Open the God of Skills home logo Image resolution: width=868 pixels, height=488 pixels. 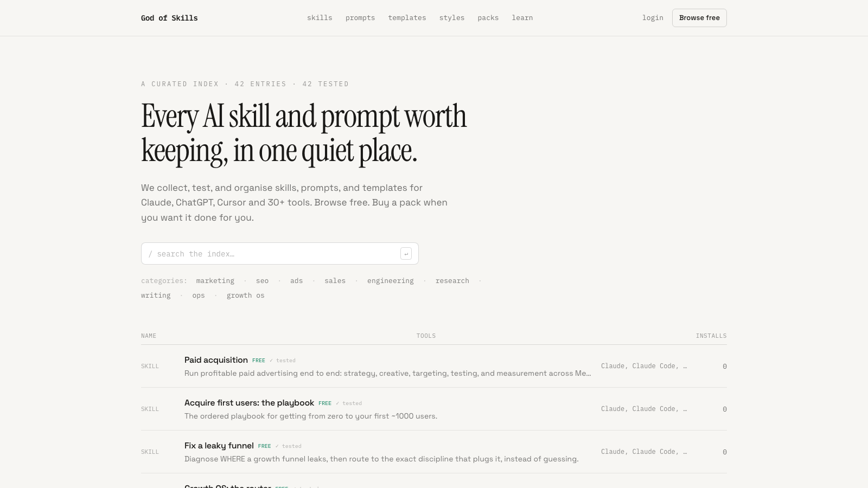[x=169, y=18]
